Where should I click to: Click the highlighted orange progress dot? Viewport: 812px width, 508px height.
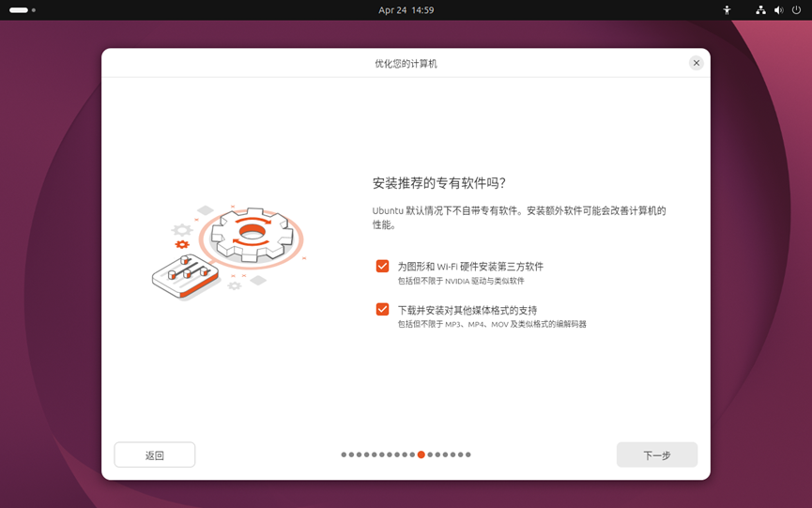(x=421, y=454)
